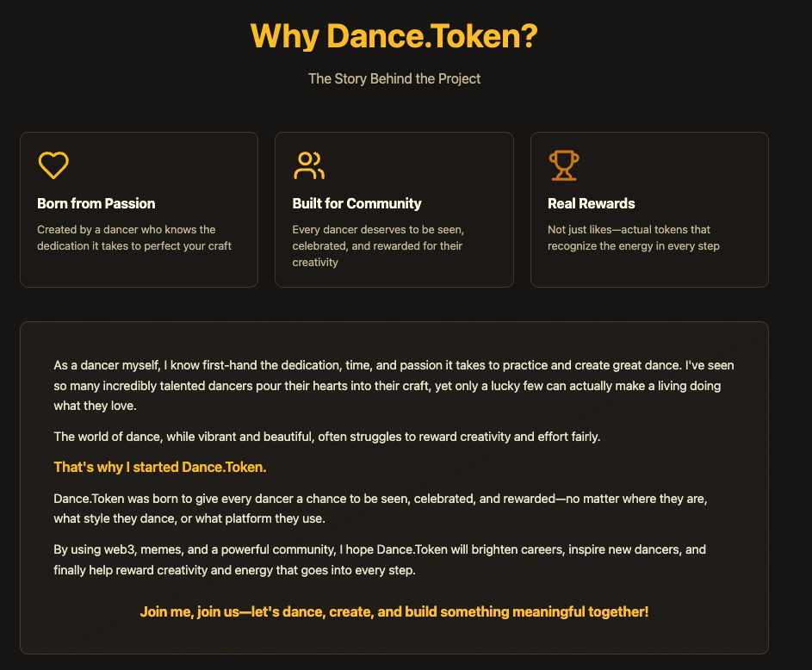
Task: Click the paragraph starting "By using web3, memes"
Action: point(380,559)
